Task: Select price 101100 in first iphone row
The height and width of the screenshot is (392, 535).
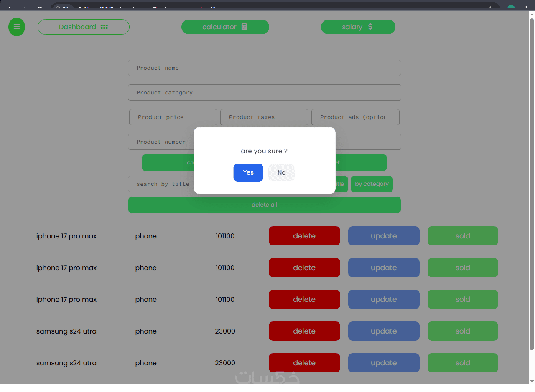Action: tap(225, 236)
